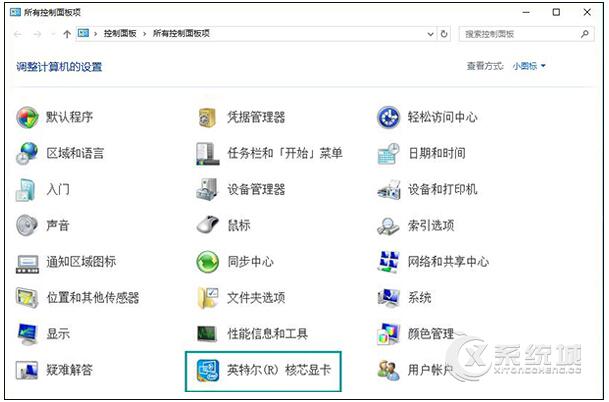609x402 pixels.
Task: Open 英特尔(R) 核芯显卡 graphics icon
Action: click(x=208, y=370)
